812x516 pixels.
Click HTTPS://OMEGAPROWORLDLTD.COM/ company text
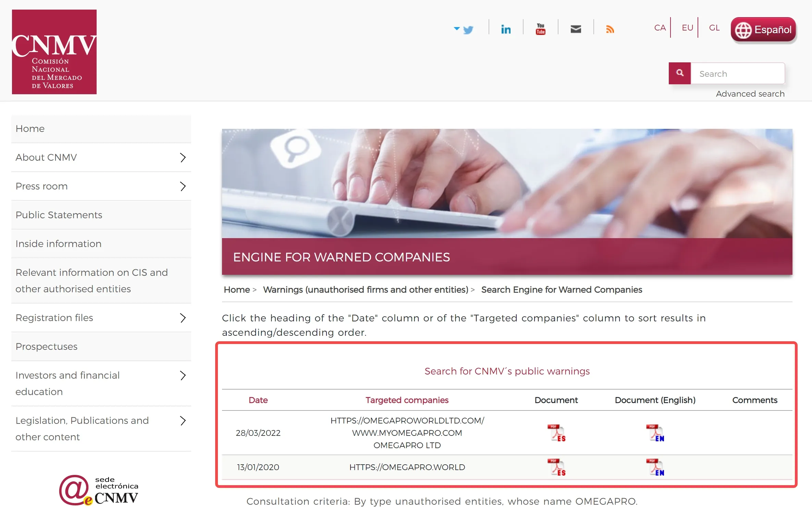pos(407,420)
